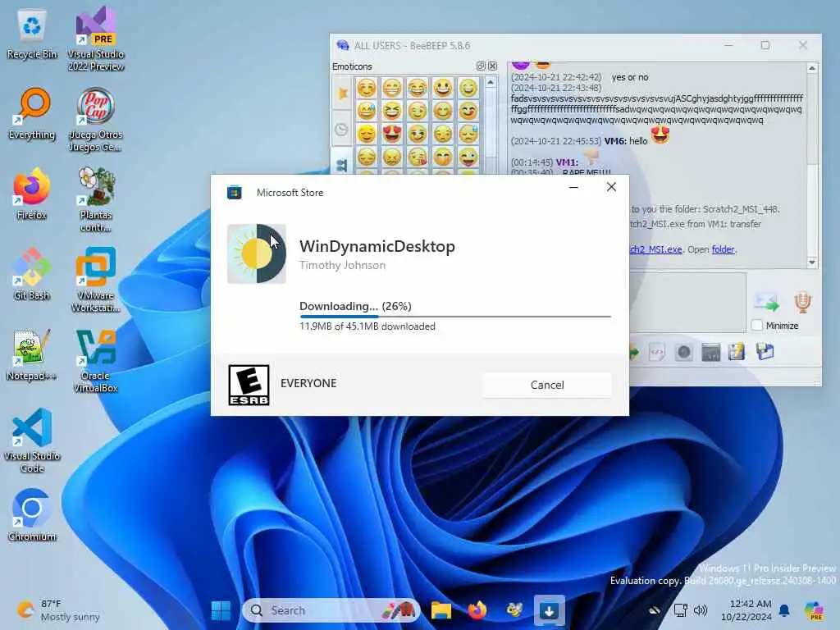Click the round camera icon in BeeBEEP toolbar
Viewport: 840px width, 630px height.
coord(683,352)
